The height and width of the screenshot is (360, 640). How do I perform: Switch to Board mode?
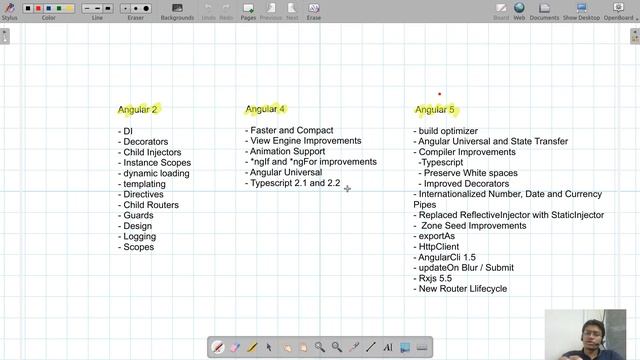coord(501,11)
